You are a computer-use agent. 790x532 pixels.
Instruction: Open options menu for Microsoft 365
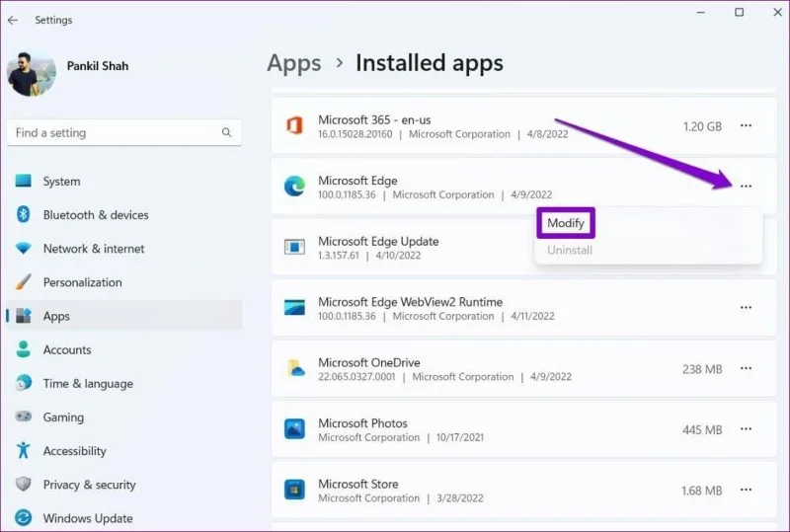[x=746, y=126]
